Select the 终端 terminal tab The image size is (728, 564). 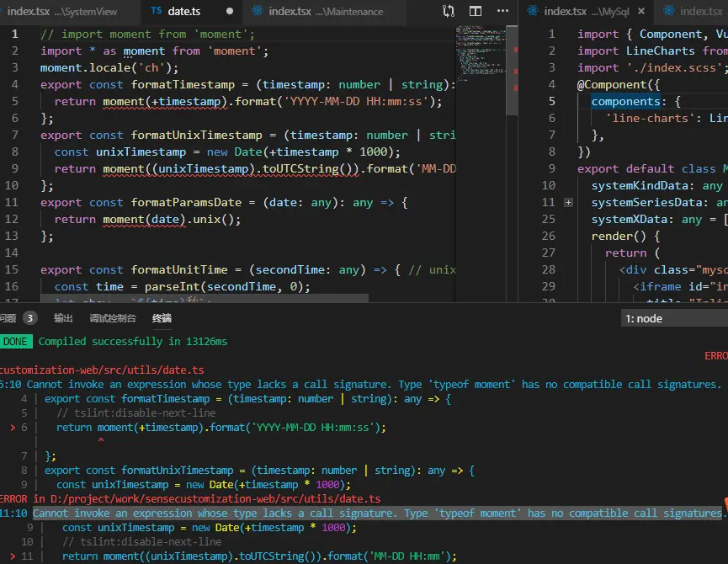(162, 318)
